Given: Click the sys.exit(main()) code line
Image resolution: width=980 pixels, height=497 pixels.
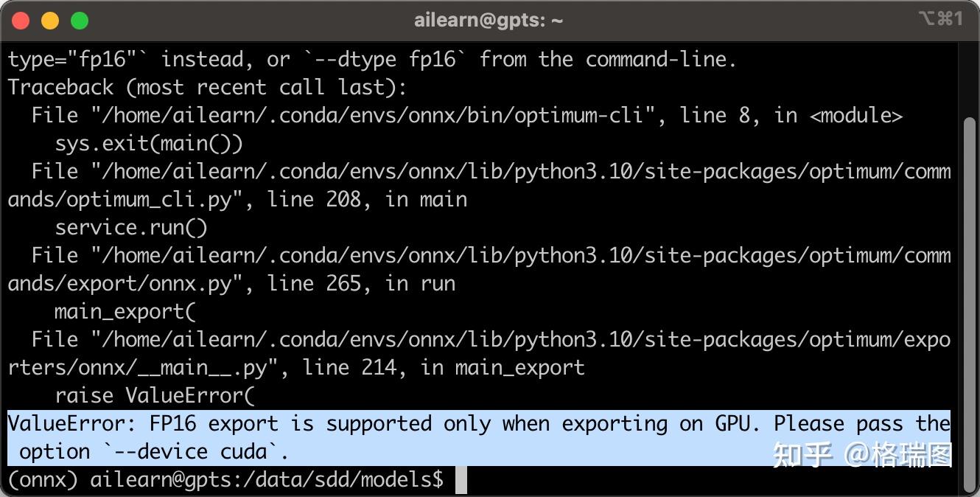Looking at the screenshot, I should click(x=149, y=143).
